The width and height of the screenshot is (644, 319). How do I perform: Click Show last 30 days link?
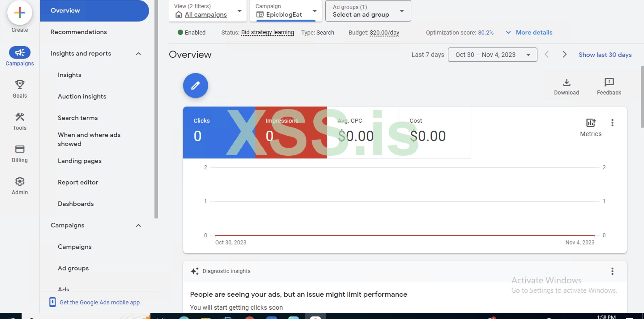point(605,55)
